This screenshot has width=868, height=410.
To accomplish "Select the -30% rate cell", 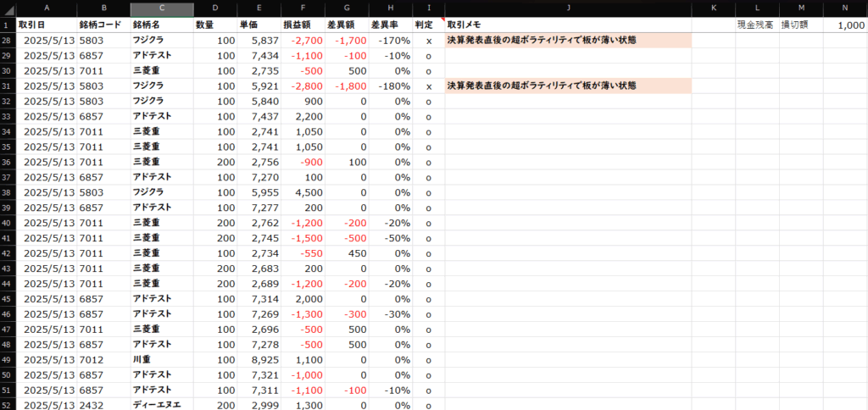I will [390, 314].
